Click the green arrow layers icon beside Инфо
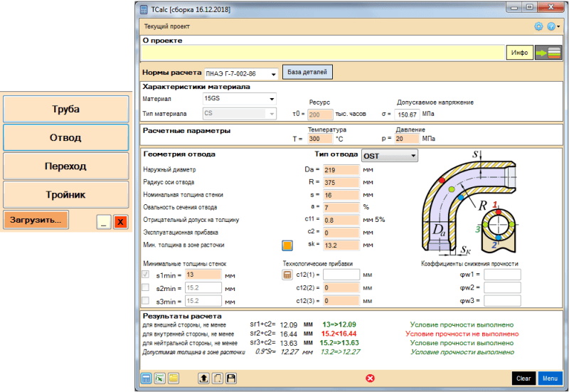 [x=548, y=53]
